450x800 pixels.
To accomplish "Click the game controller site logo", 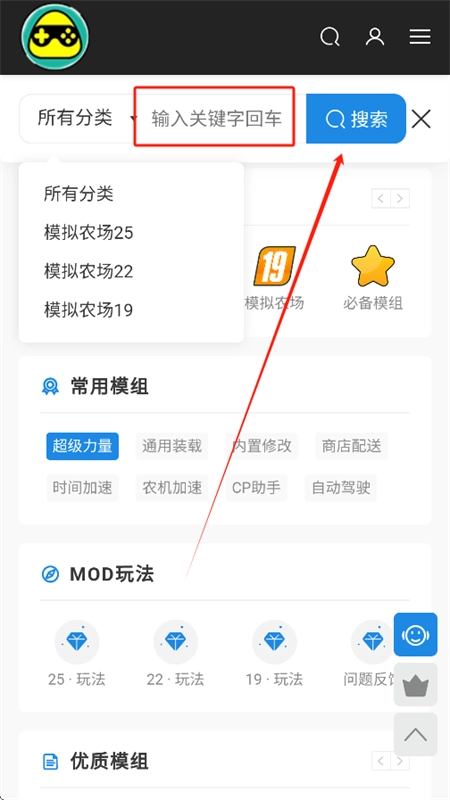I will point(55,37).
